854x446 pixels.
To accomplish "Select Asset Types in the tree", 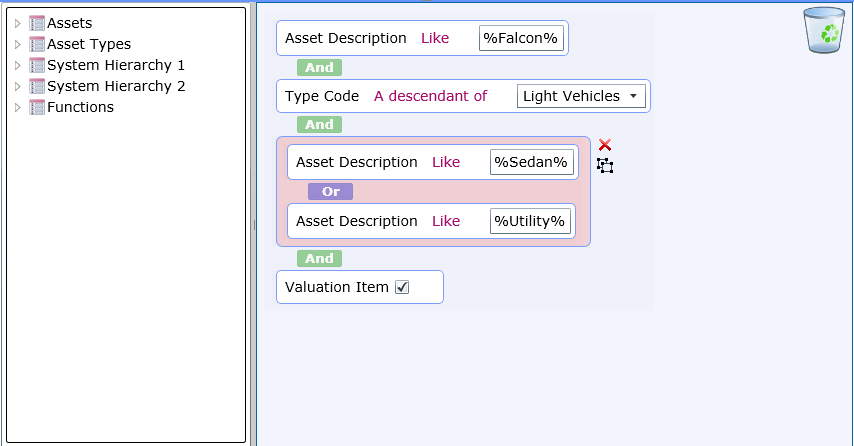I will 89,44.
